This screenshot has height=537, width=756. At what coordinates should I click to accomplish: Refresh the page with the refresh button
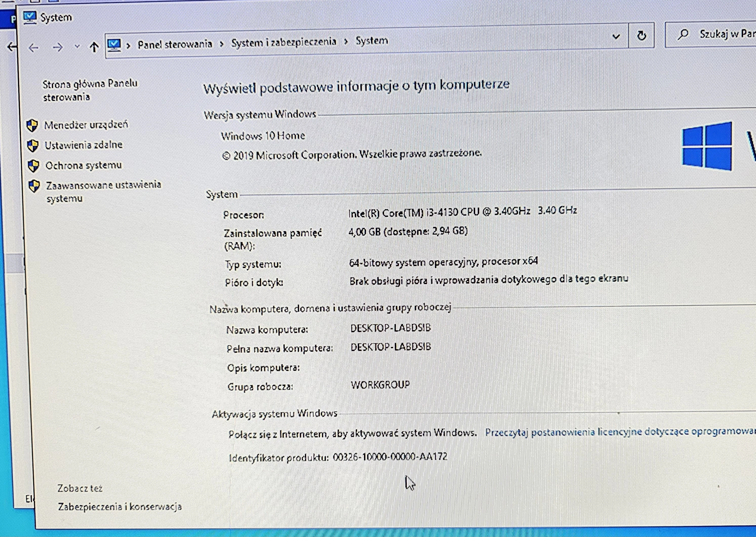642,35
